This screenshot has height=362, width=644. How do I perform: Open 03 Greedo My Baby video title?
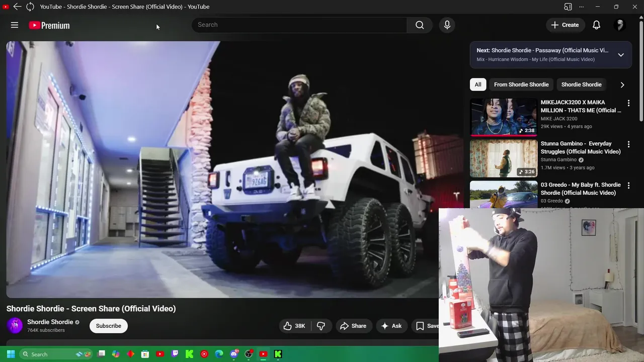[x=581, y=189]
